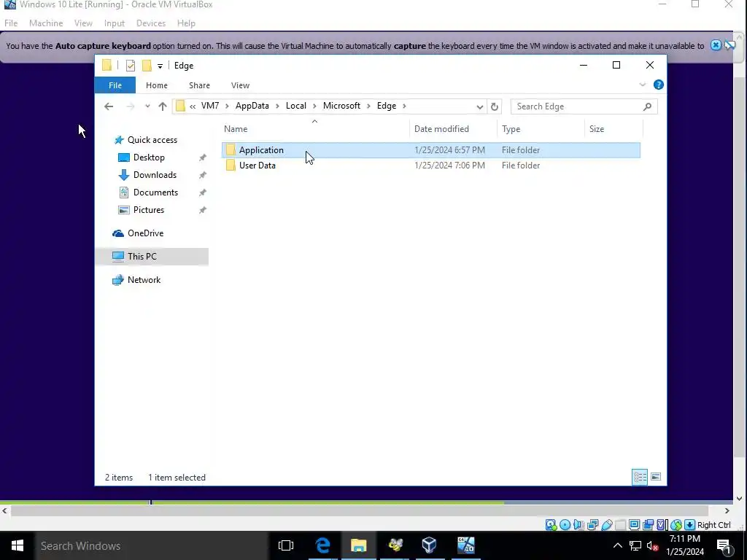Open Documents in navigation pane
This screenshot has width=747, height=560.
155,192
